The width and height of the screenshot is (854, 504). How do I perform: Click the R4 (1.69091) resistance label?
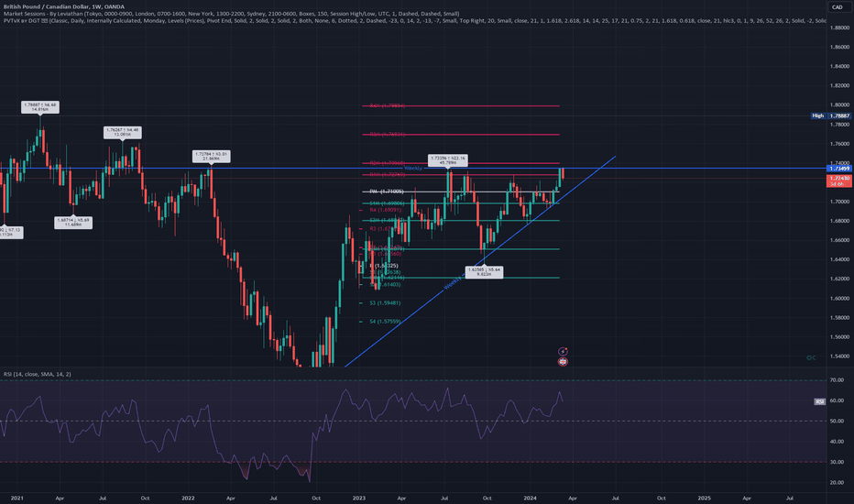[x=386, y=210]
